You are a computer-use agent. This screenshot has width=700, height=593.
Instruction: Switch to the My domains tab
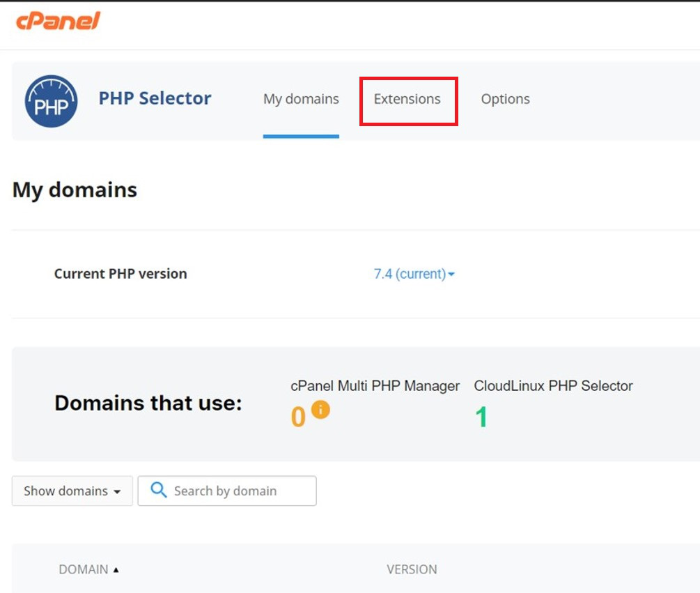pyautogui.click(x=301, y=99)
